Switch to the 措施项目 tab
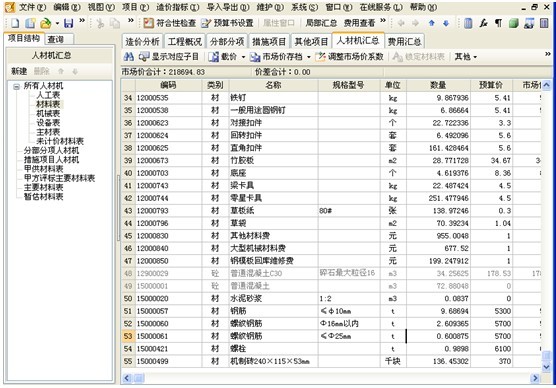 click(269, 41)
